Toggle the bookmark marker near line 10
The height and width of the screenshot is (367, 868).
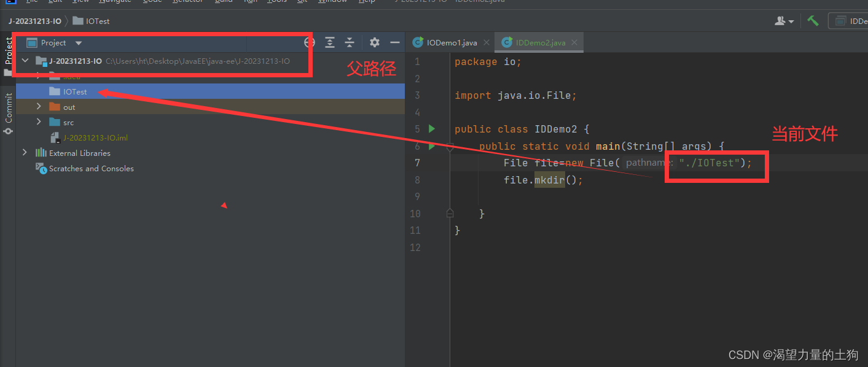click(450, 213)
